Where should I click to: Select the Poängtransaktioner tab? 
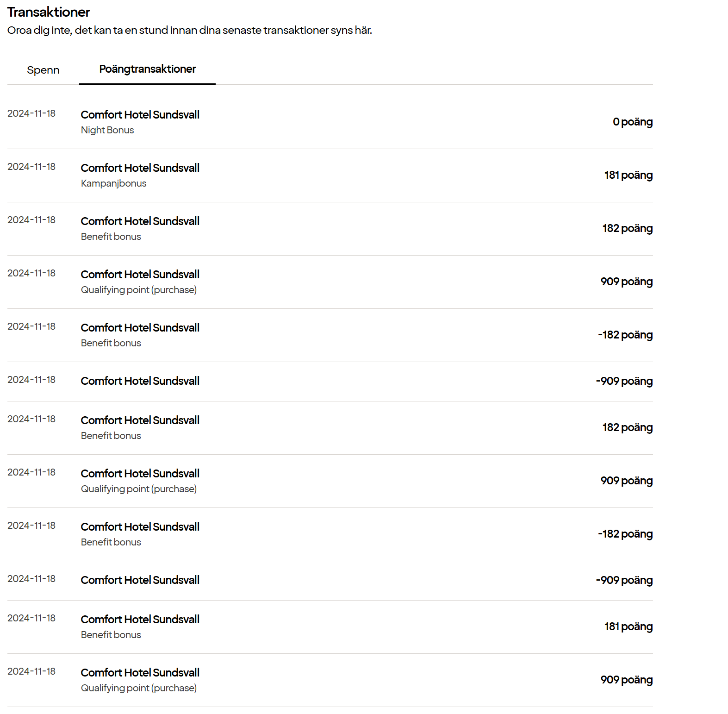click(147, 69)
